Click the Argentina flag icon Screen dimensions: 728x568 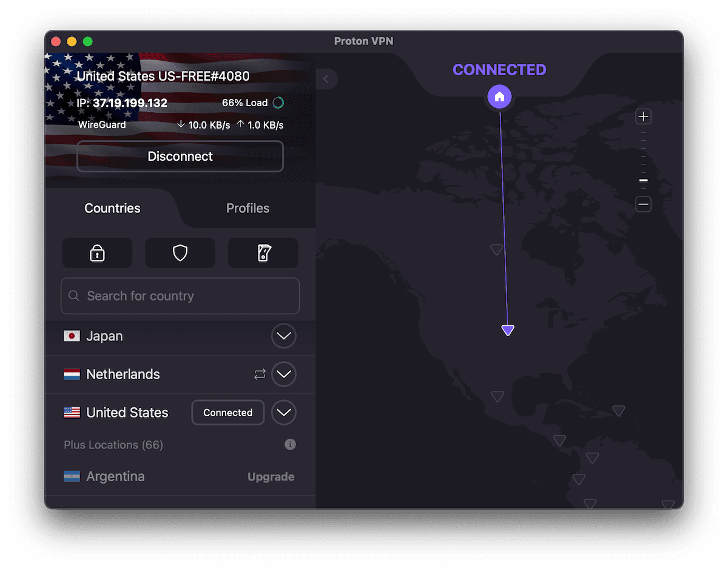72,476
